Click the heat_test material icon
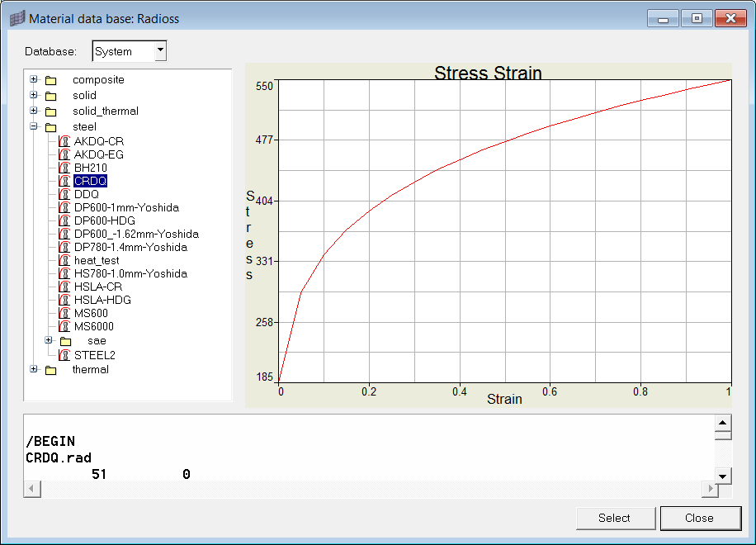The image size is (756, 545). (x=64, y=260)
